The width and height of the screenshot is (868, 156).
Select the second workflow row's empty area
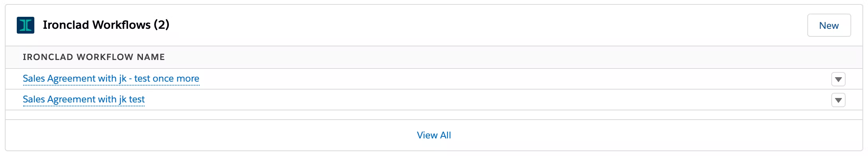click(x=487, y=100)
